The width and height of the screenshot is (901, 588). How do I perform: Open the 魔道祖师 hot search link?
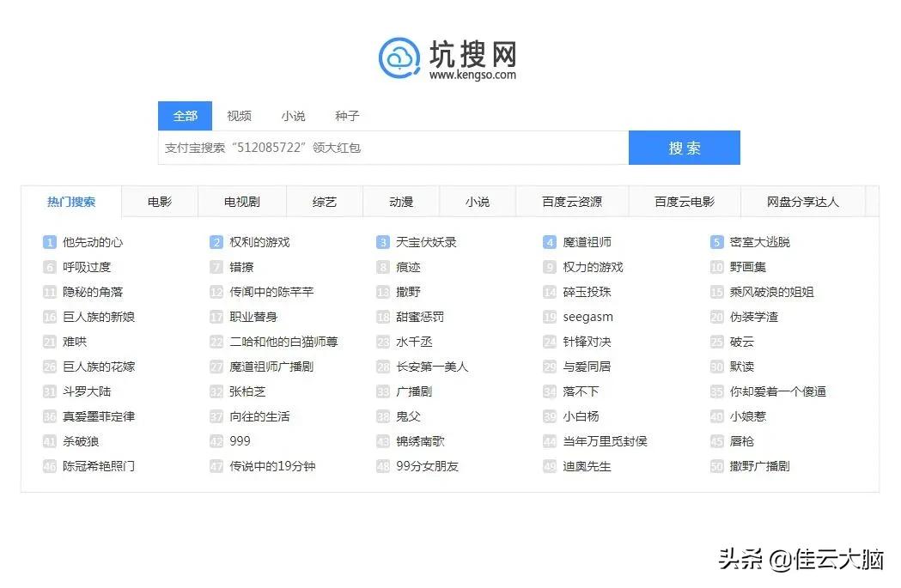[x=586, y=241]
